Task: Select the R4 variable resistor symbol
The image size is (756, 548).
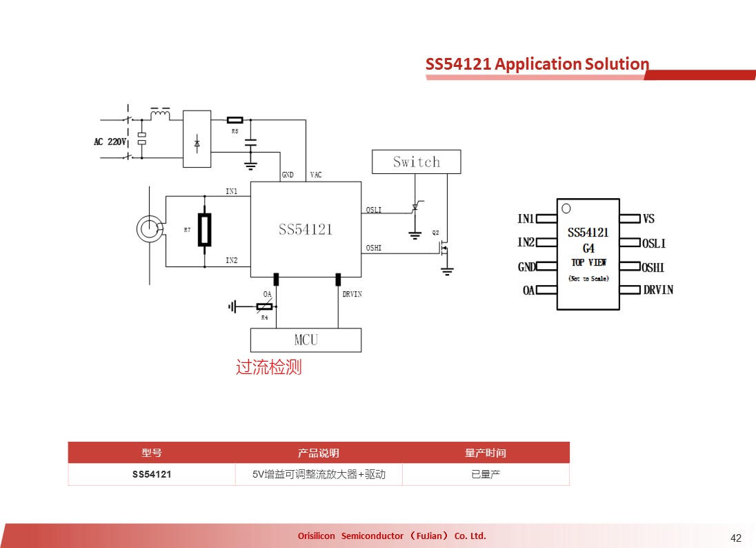Action: click(264, 306)
